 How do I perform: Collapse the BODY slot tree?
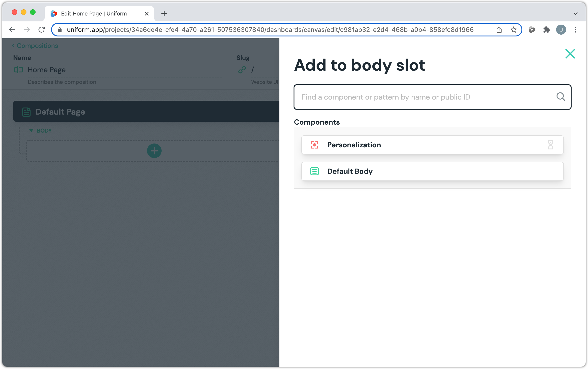click(x=31, y=131)
